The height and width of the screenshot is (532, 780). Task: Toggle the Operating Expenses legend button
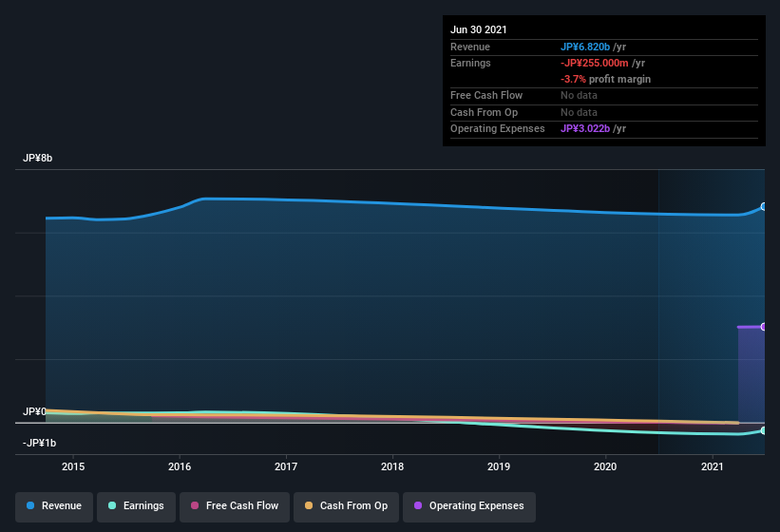[468, 506]
